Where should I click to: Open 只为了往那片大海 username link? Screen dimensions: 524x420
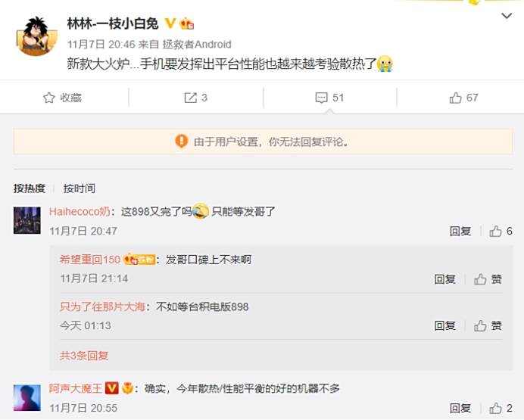(x=102, y=306)
